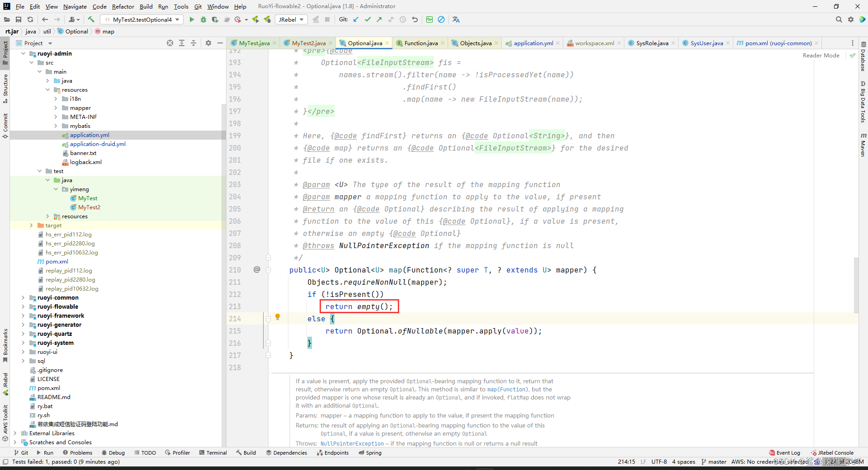Image resolution: width=868 pixels, height=470 pixels.
Task: Click the master Git branch widget
Action: pos(714,461)
